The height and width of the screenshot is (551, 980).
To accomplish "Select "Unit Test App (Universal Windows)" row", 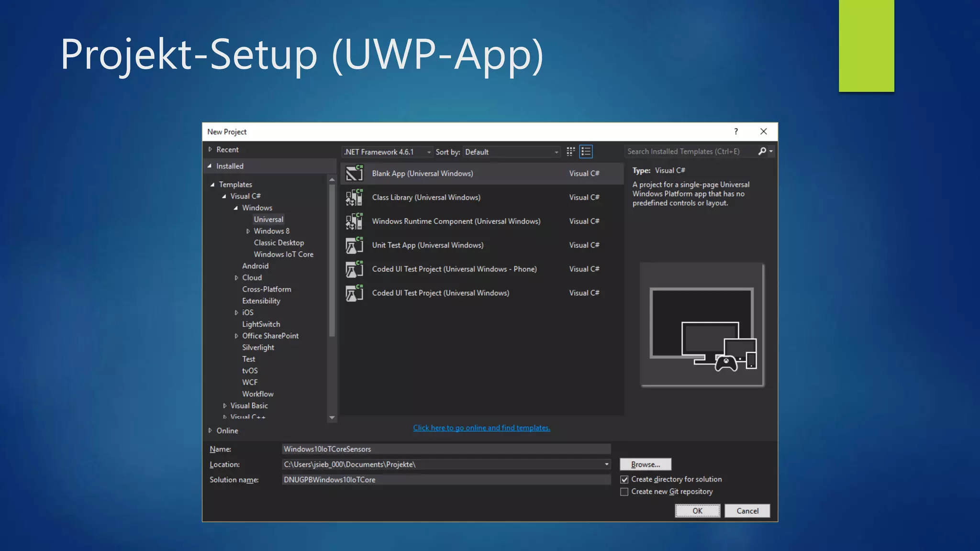I will point(482,245).
